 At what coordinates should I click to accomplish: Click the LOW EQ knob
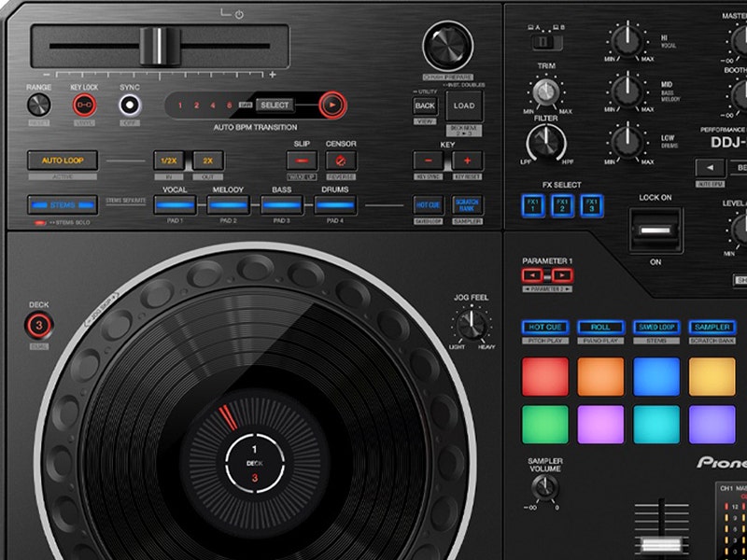click(627, 142)
